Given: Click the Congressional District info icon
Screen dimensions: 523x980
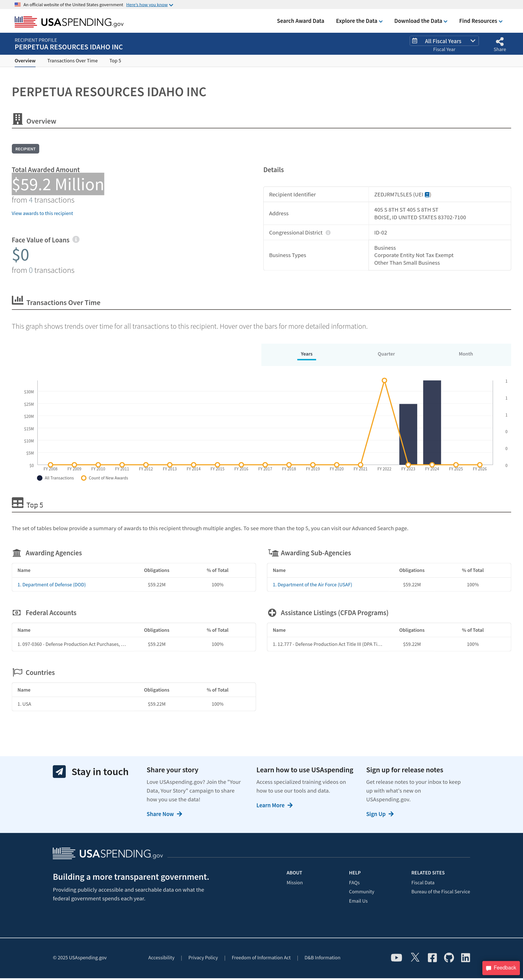Looking at the screenshot, I should 328,233.
